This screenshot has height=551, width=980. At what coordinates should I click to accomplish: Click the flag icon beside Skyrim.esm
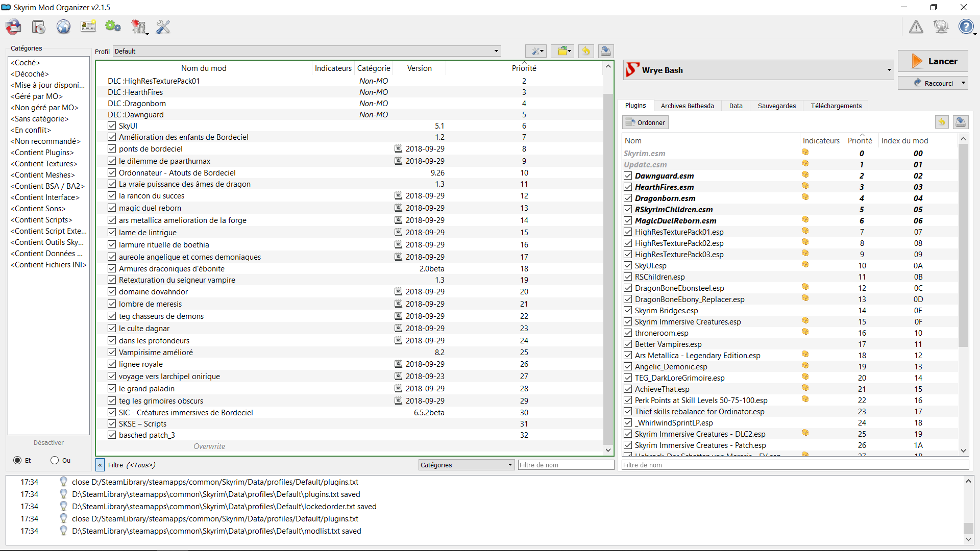coord(805,152)
